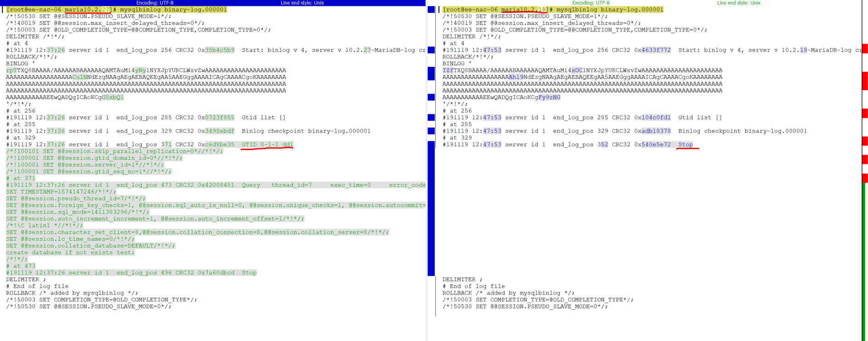The width and height of the screenshot is (868, 341).
Task: Click tall blue diff block beside Query section
Action: coord(431,208)
